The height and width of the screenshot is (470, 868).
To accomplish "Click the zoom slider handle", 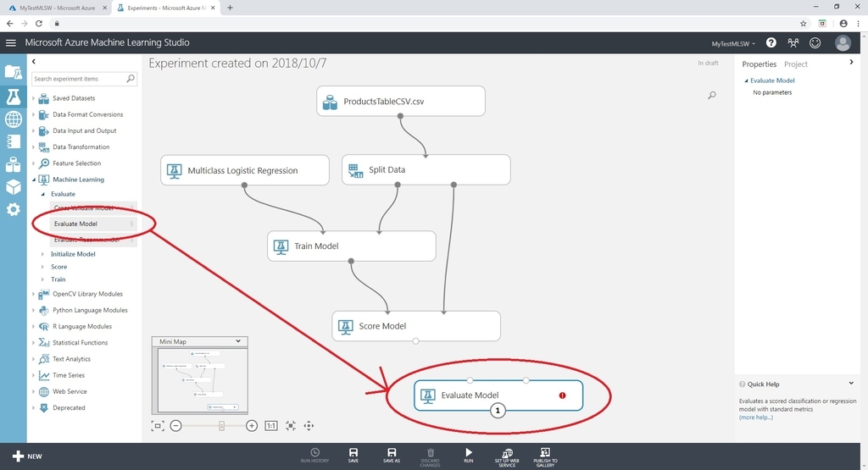I will [x=221, y=426].
